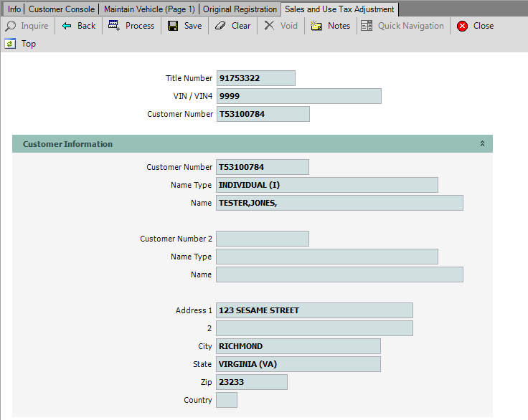Viewport: 528px width, 420px height.
Task: Click the Top refresh icon
Action: pyautogui.click(x=10, y=44)
